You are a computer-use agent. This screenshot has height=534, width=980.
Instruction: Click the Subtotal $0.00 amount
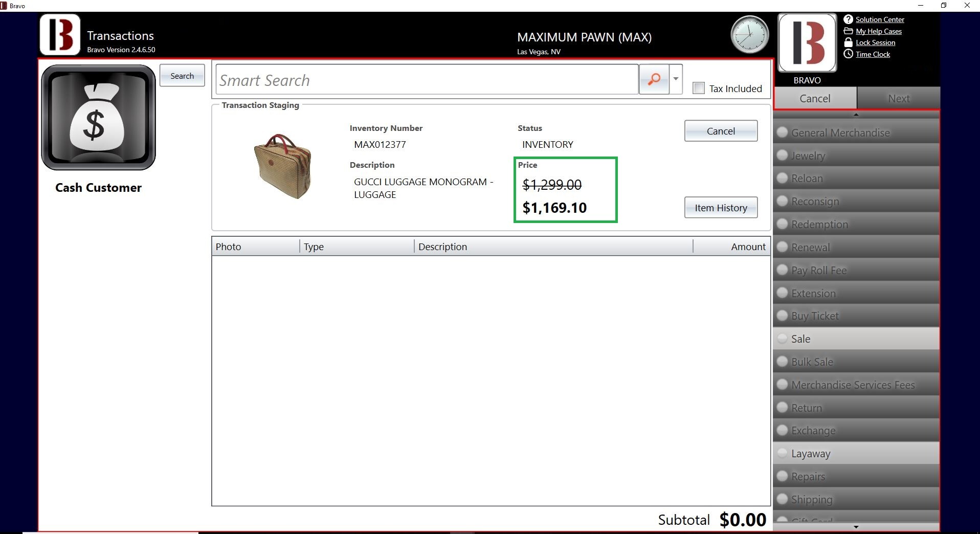(743, 520)
